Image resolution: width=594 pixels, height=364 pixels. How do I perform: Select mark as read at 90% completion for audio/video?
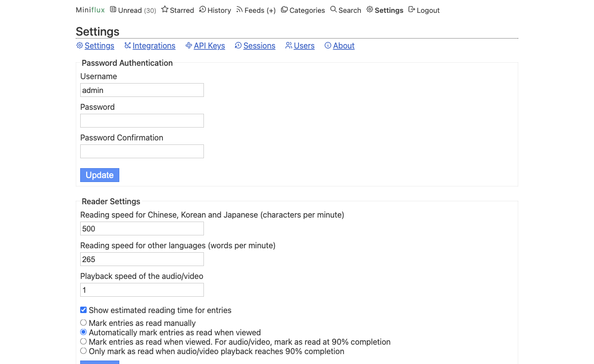pos(84,341)
